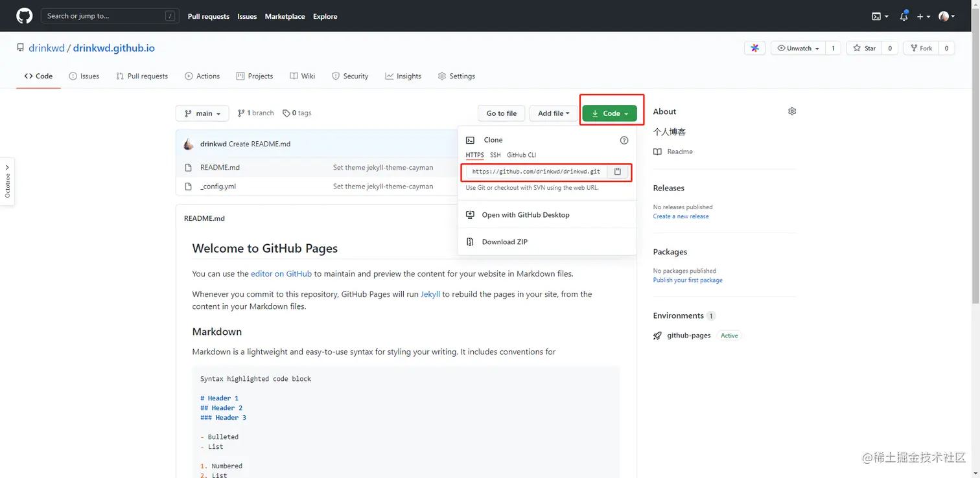Click the header Search or jump to field
Image resolution: width=980 pixels, height=478 pixels.
pyautogui.click(x=110, y=16)
